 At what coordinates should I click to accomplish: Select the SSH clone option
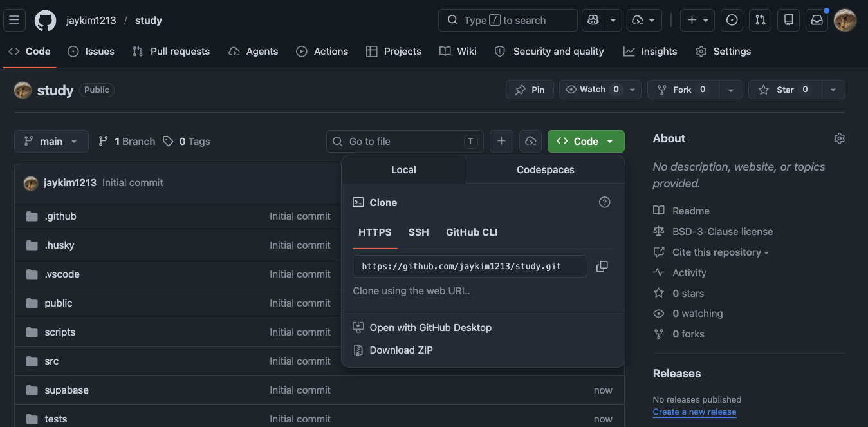point(419,232)
